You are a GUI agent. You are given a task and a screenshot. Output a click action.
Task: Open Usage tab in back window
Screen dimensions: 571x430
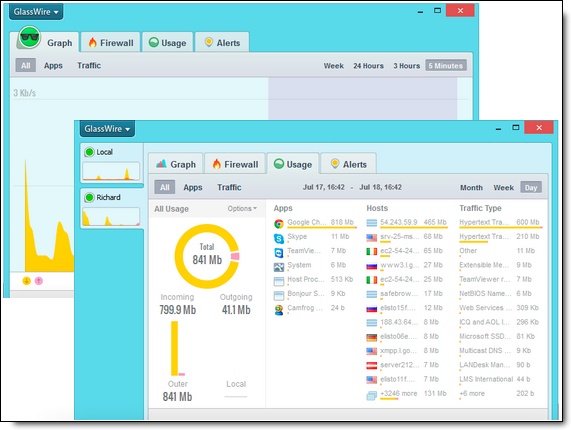pos(168,43)
